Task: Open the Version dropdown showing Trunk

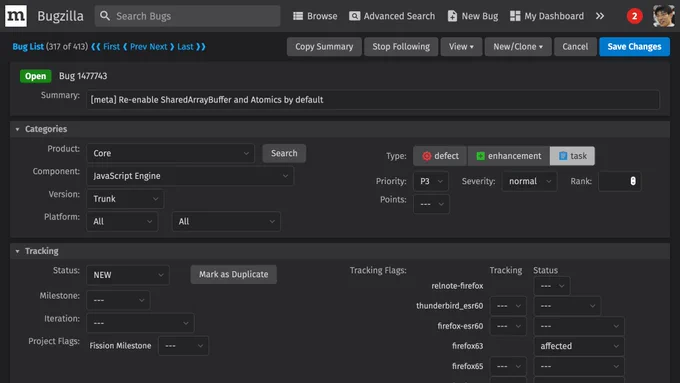Action: [x=125, y=199]
